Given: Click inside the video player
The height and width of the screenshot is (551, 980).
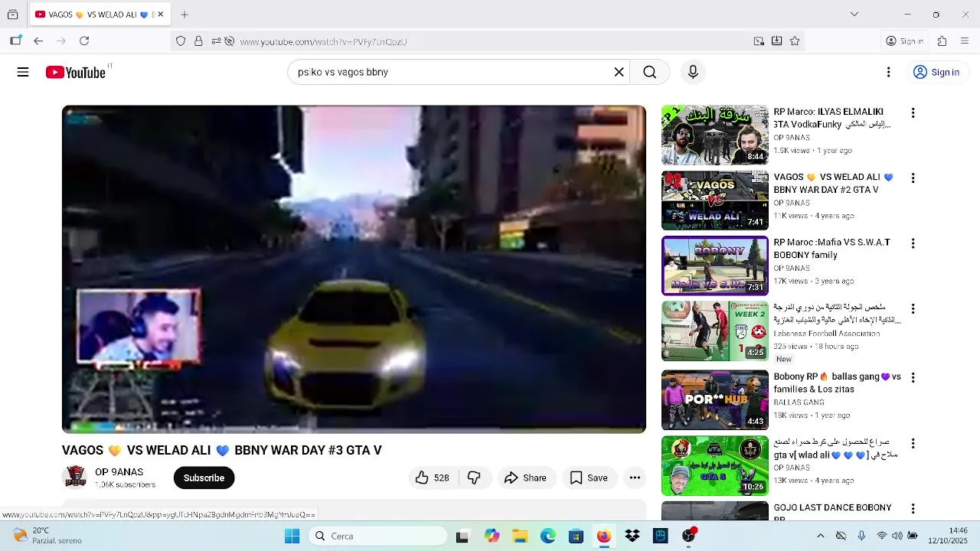Looking at the screenshot, I should click(x=354, y=269).
